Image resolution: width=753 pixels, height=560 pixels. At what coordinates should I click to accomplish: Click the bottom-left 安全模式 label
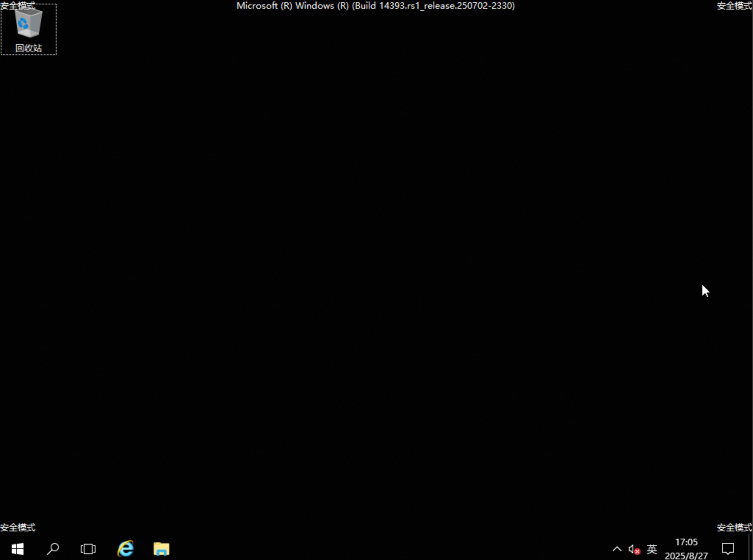point(18,528)
